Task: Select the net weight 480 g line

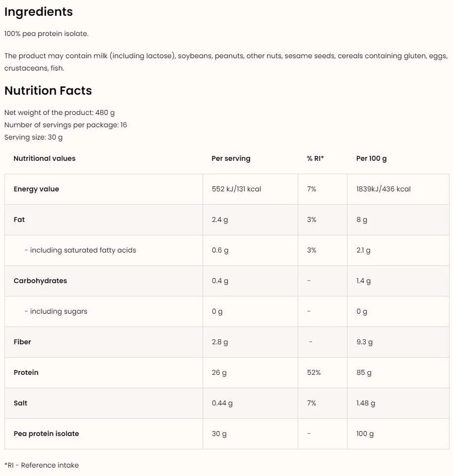Action: [60, 112]
